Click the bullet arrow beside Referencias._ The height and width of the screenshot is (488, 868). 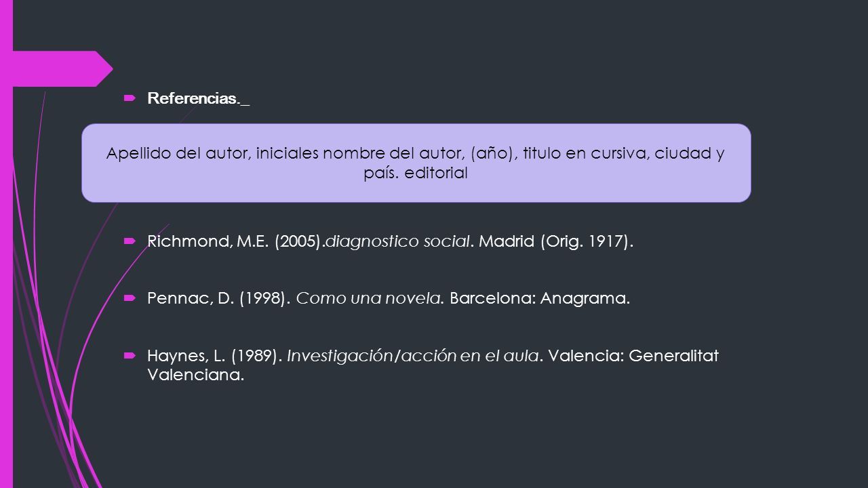pyautogui.click(x=129, y=98)
